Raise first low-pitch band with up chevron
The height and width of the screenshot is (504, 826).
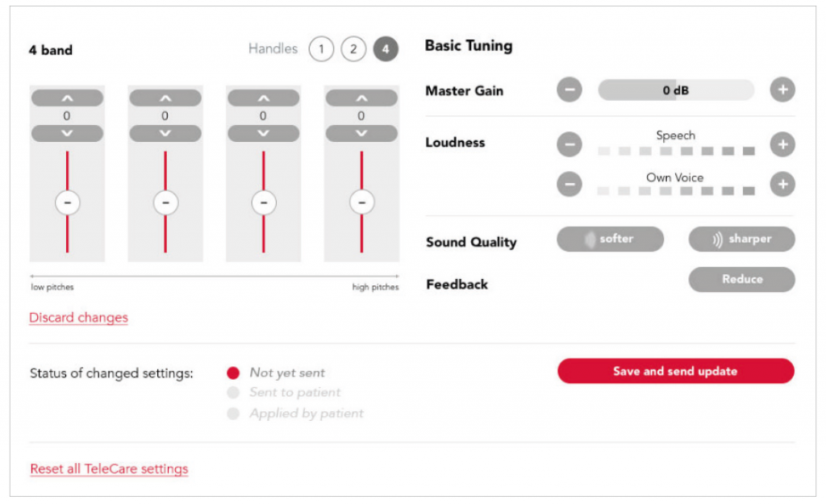[x=67, y=98]
